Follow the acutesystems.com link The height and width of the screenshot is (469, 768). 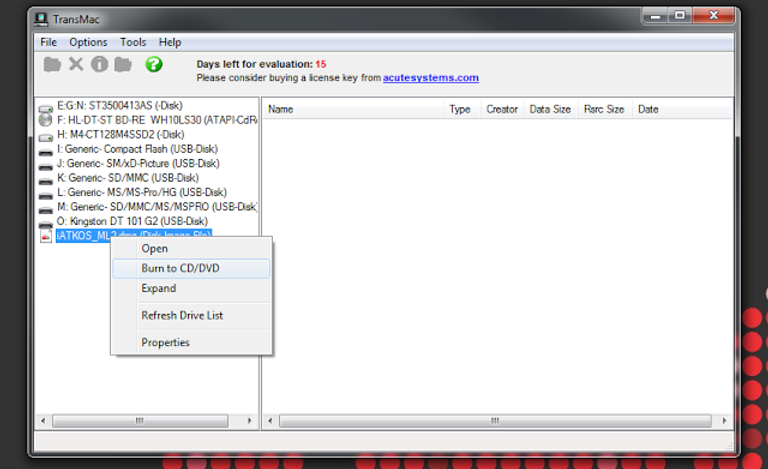[x=431, y=77]
